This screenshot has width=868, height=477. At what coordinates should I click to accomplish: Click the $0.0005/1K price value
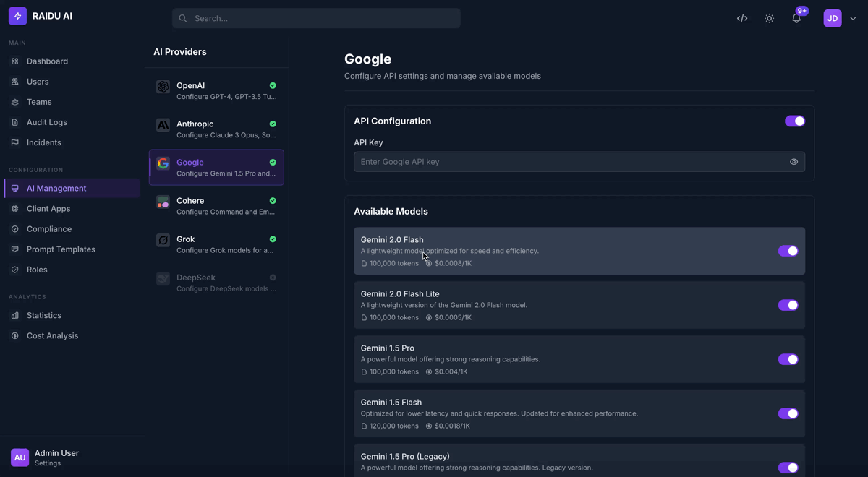453,318
